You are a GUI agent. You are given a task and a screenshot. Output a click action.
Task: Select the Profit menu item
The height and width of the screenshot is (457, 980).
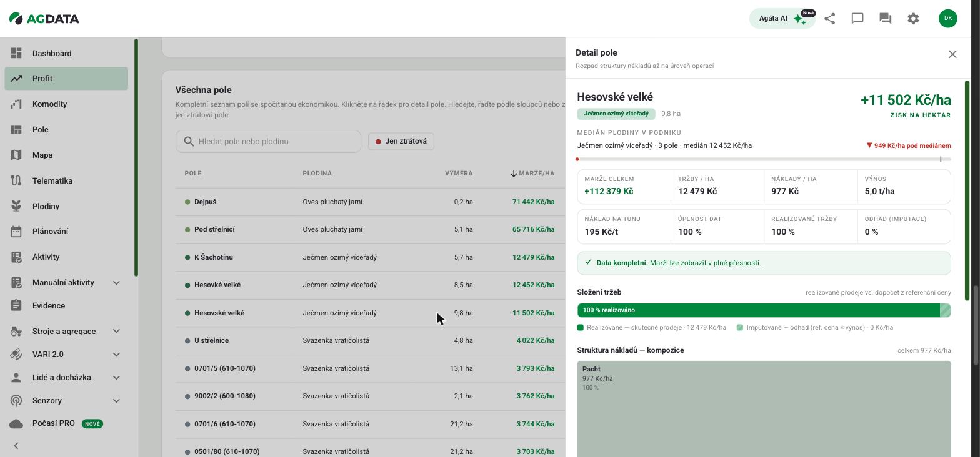click(66, 79)
